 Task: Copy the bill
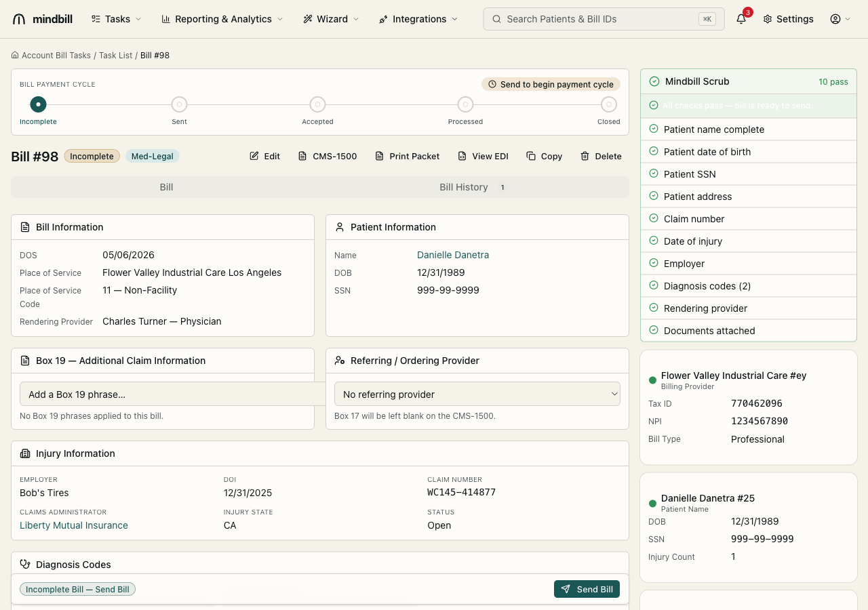point(545,156)
